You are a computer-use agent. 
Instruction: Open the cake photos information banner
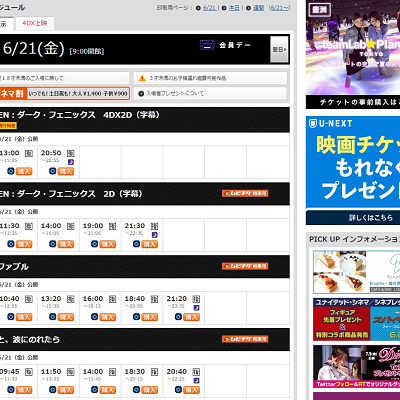356,272
